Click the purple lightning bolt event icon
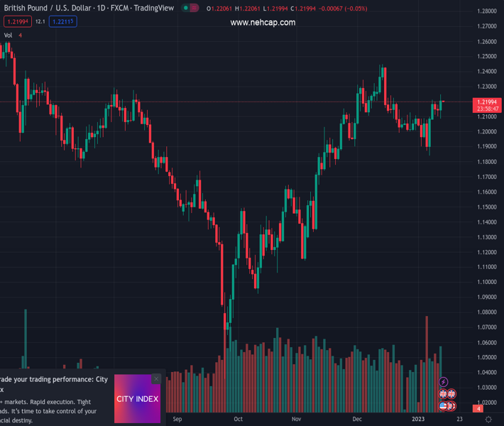This screenshot has height=426, width=504. click(x=444, y=382)
